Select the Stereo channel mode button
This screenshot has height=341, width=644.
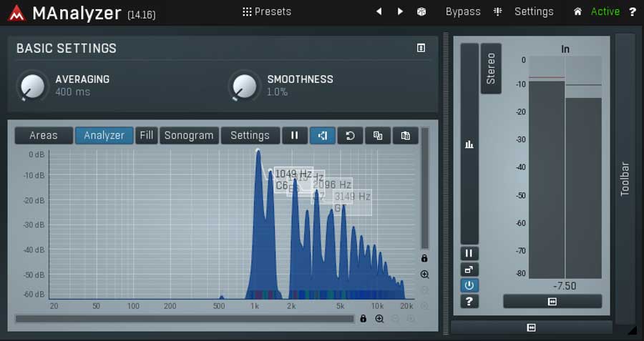[x=491, y=69]
